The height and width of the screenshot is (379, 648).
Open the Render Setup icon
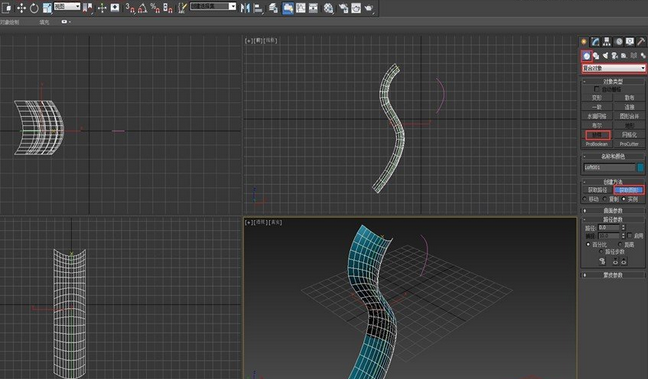343,7
